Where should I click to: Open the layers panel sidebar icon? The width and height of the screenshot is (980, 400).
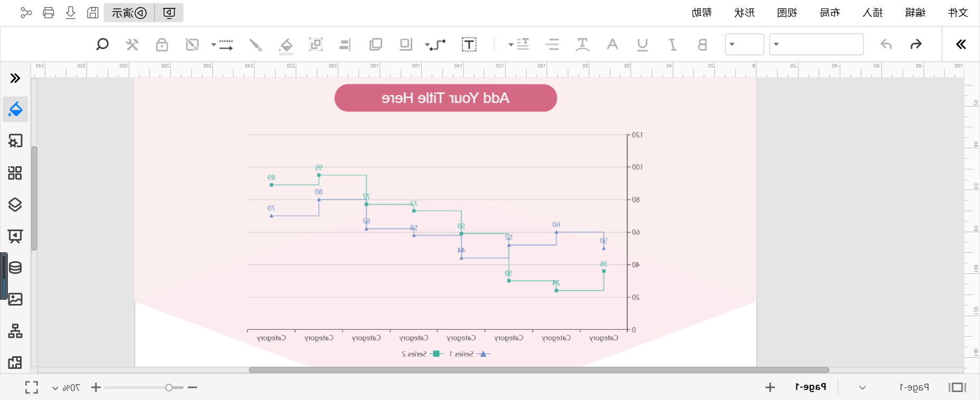(x=15, y=204)
